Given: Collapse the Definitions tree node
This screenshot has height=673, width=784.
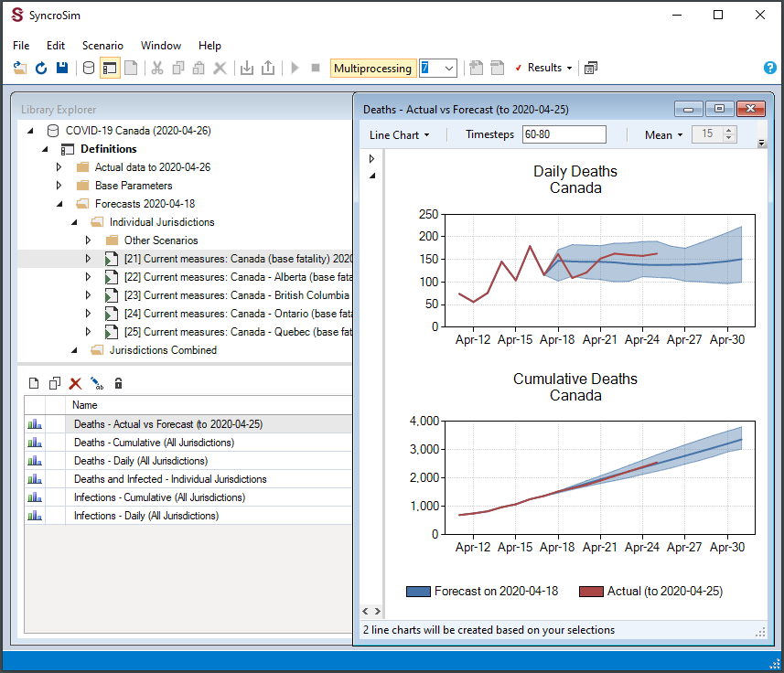Looking at the screenshot, I should tap(45, 149).
